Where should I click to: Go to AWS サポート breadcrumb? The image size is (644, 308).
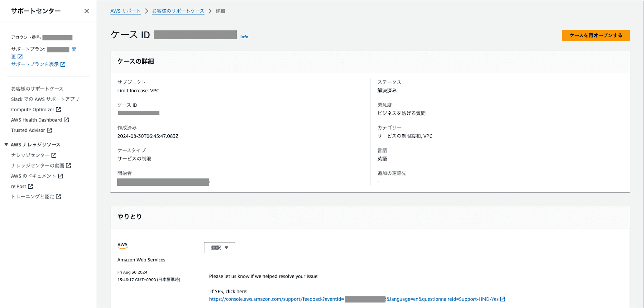(x=126, y=11)
